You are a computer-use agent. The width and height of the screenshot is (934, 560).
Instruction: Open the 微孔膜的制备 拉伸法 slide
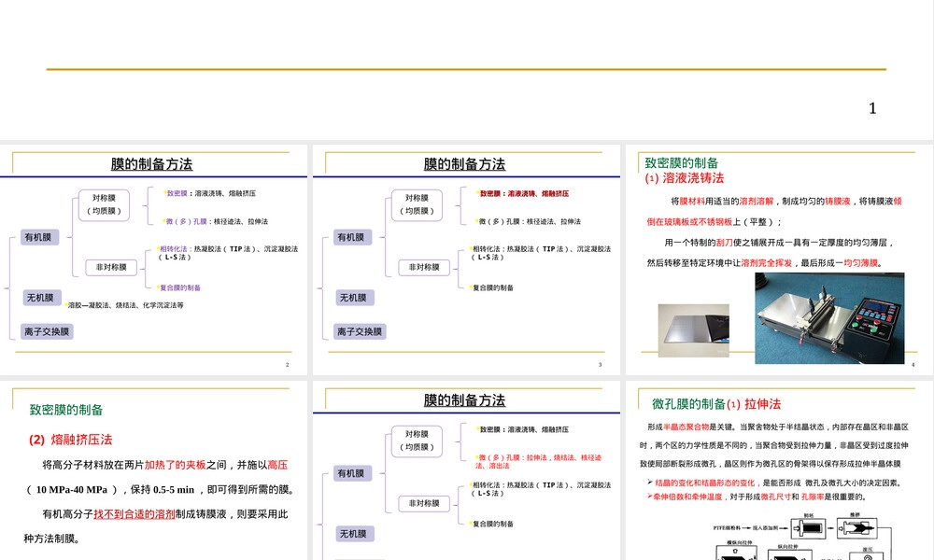click(x=779, y=470)
